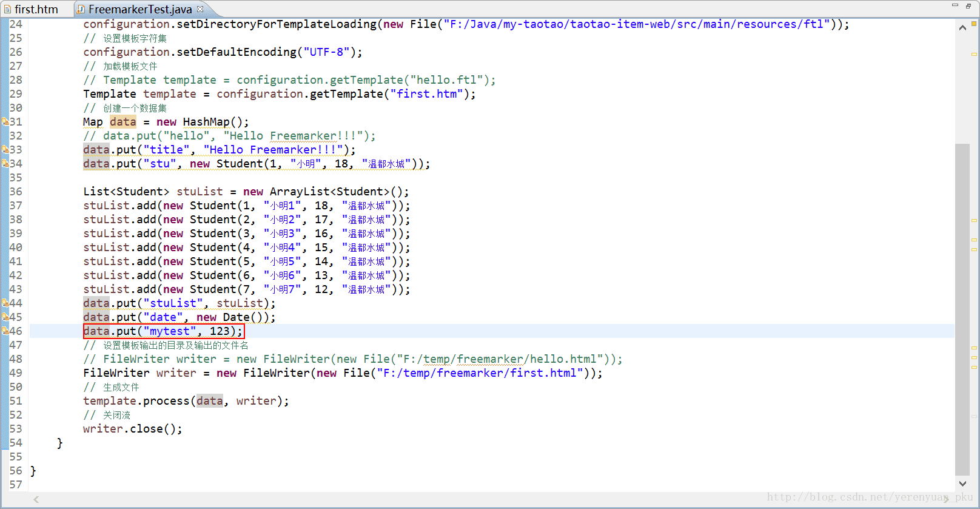
Task: Click the Student(2, "小明2" line
Action: tap(247, 220)
